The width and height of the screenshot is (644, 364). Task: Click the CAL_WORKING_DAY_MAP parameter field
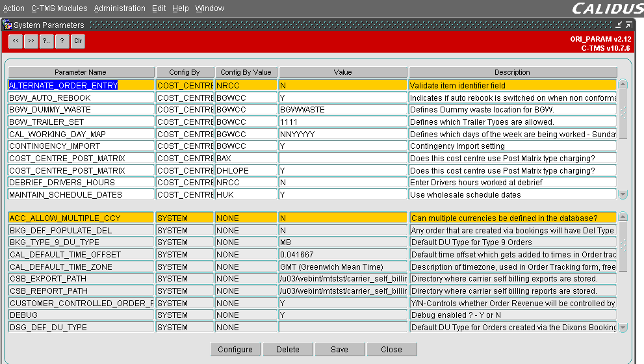tap(81, 135)
